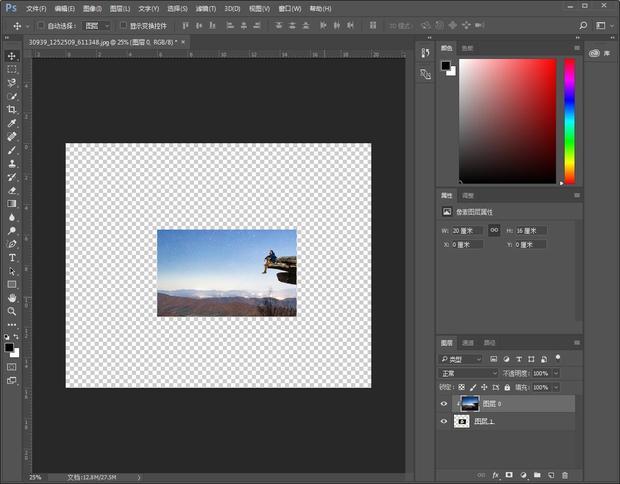The width and height of the screenshot is (620, 484).
Task: Click the hue spectrum slider
Action: 569,121
